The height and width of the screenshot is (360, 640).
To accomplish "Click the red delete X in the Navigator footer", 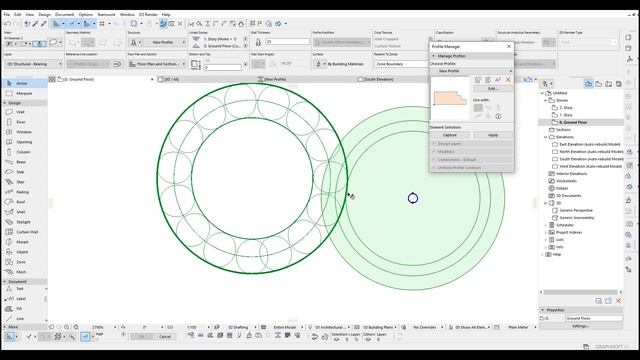I will (x=619, y=301).
